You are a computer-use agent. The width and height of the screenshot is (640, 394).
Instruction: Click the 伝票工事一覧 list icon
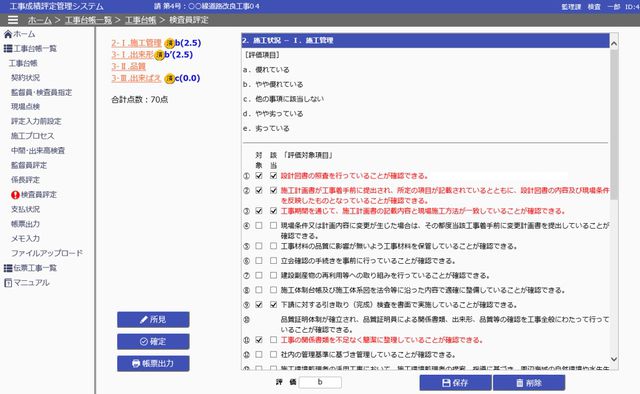coord(8,268)
